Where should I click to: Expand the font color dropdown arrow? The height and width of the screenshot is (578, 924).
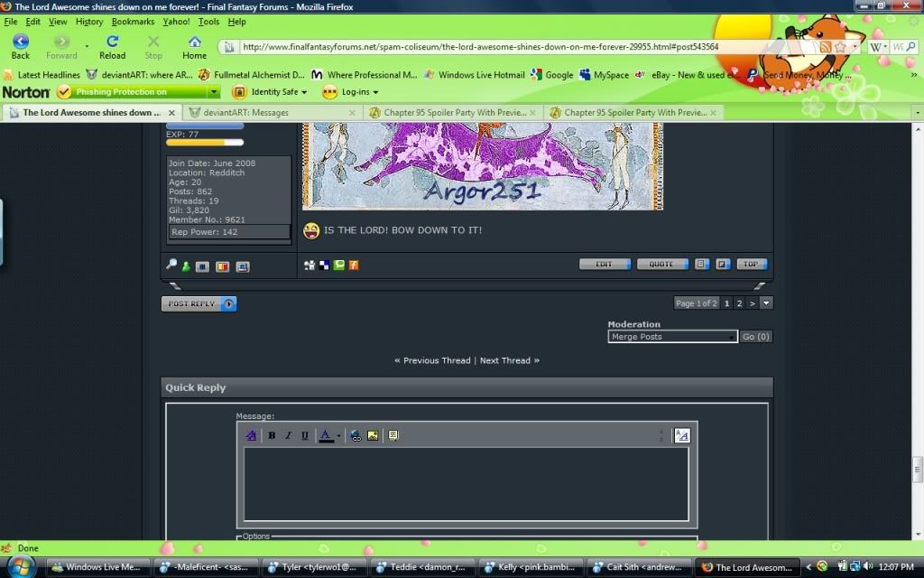pyautogui.click(x=338, y=435)
